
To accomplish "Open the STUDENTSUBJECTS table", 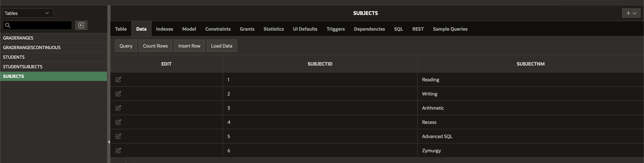I will click(53, 67).
